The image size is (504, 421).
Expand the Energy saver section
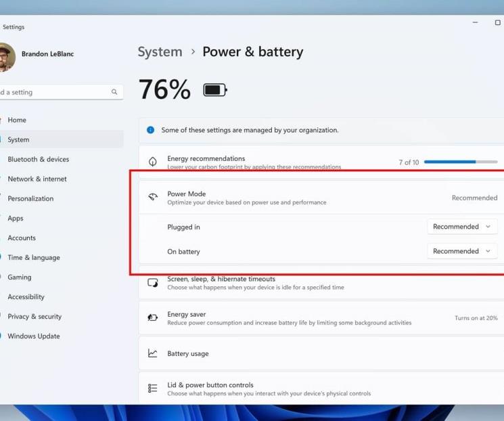321,318
